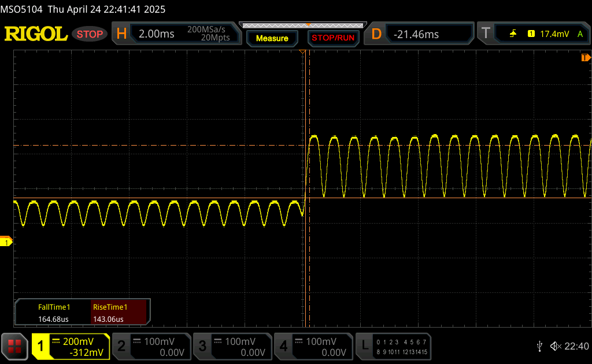Toggle channel 4 display
The height and width of the screenshot is (364, 592).
click(313, 346)
